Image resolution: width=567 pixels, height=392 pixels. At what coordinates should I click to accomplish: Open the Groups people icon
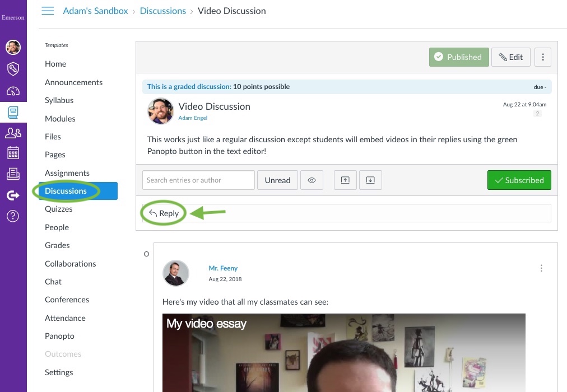click(x=13, y=133)
